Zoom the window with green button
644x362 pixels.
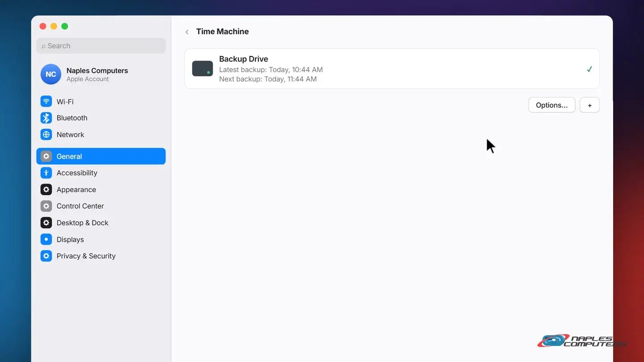[64, 26]
